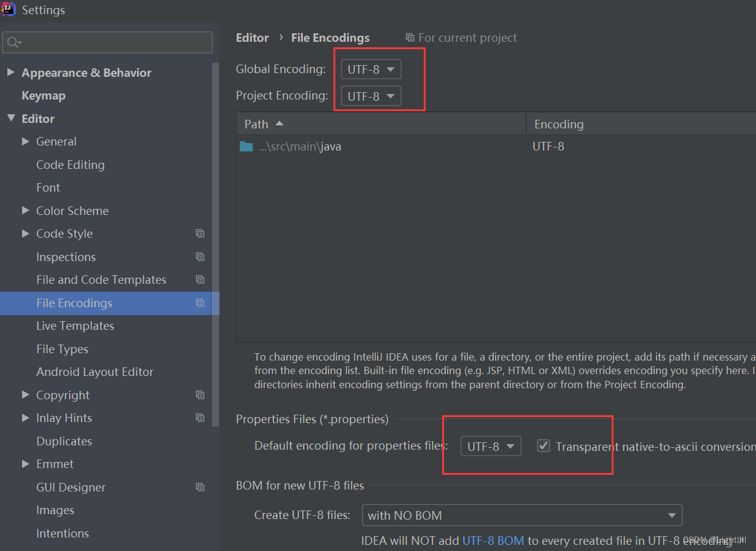
Task: Click 'For current project' label
Action: (x=467, y=38)
